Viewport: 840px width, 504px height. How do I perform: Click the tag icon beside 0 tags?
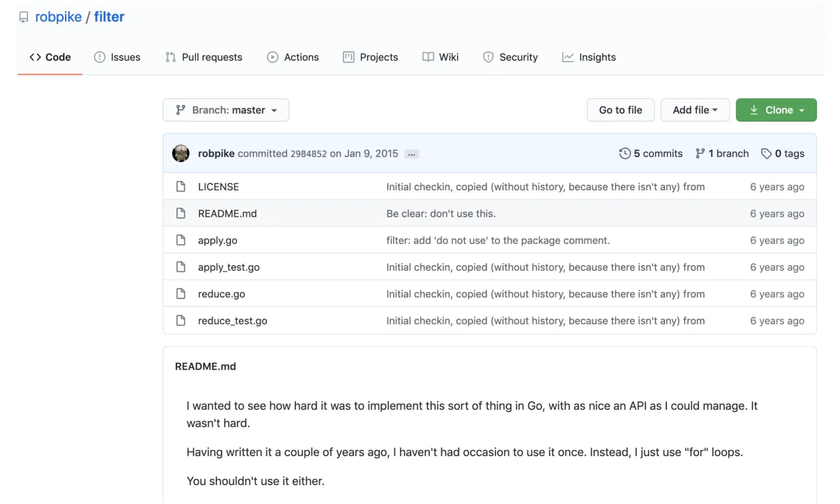[766, 153]
